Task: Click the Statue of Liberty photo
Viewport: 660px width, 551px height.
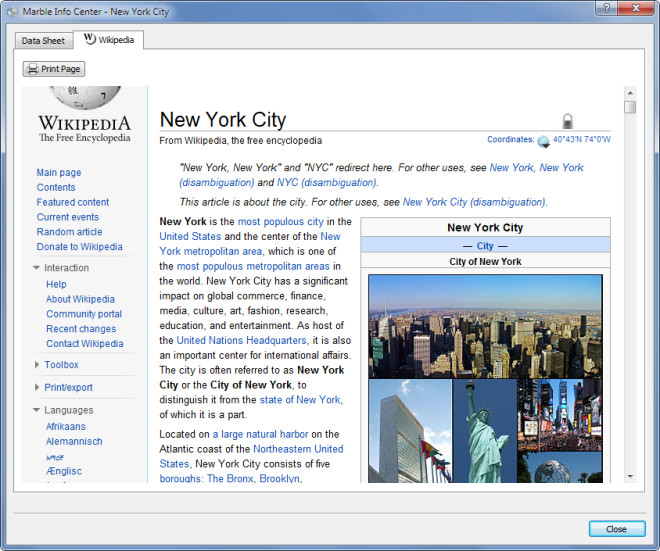Action: 485,431
